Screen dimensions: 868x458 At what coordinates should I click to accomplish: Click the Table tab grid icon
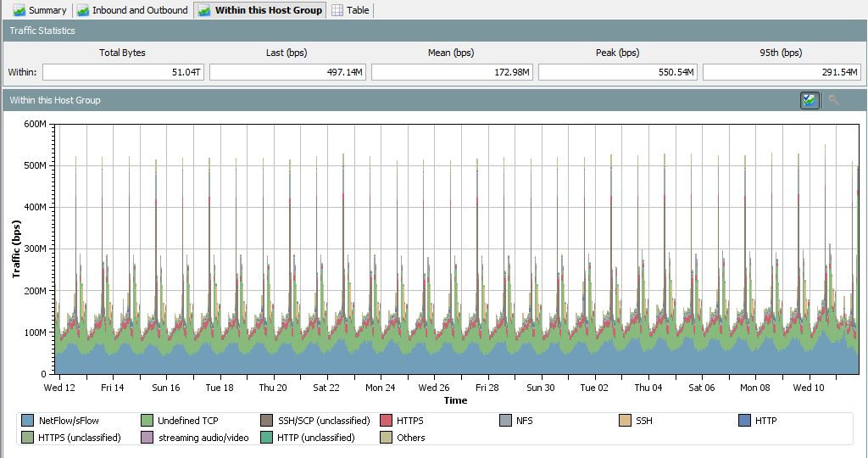coord(337,10)
